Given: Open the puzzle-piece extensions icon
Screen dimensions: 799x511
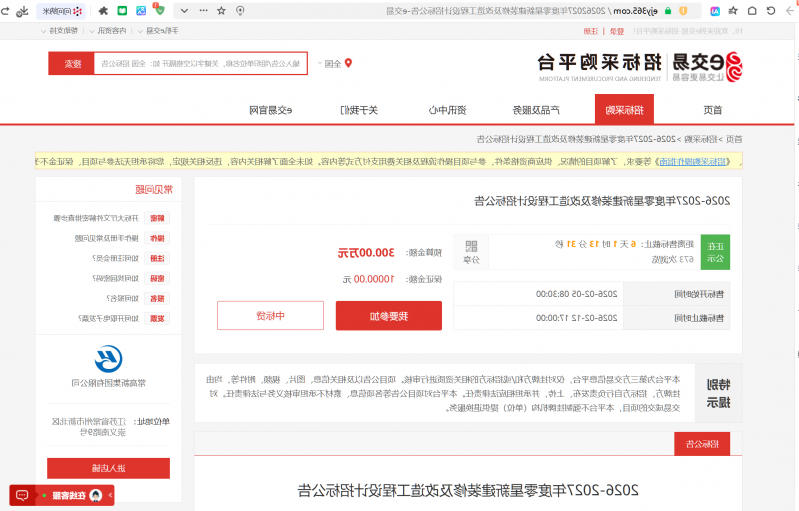Looking at the screenshot, I should pos(103,11).
